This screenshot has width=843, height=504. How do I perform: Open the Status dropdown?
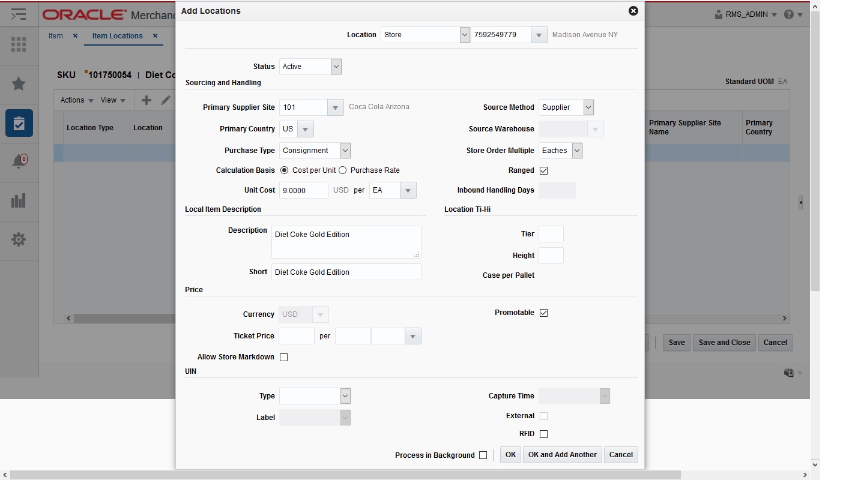(x=337, y=67)
